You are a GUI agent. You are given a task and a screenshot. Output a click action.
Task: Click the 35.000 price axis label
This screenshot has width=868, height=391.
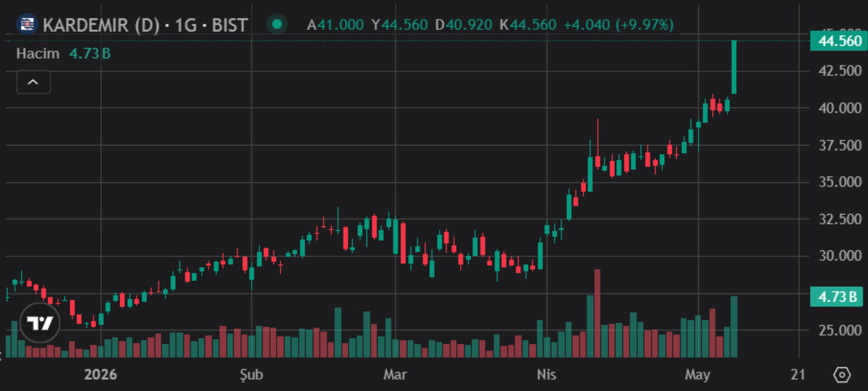[840, 182]
